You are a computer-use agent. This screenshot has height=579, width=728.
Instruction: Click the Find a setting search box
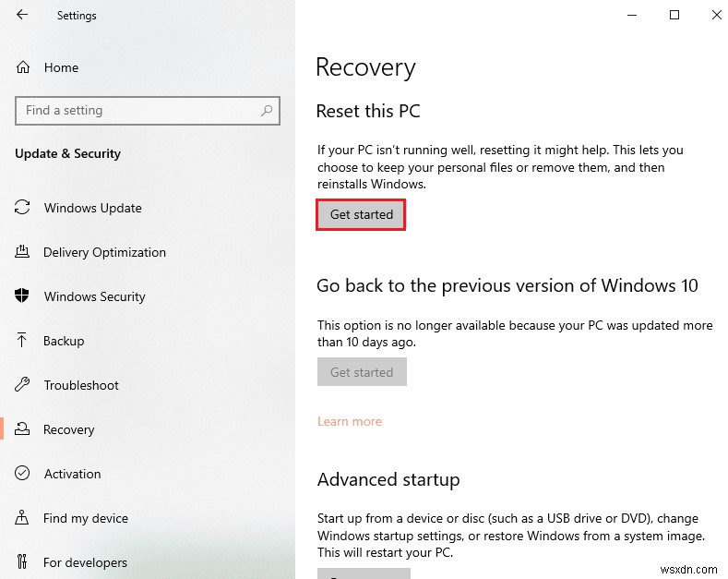click(x=138, y=111)
